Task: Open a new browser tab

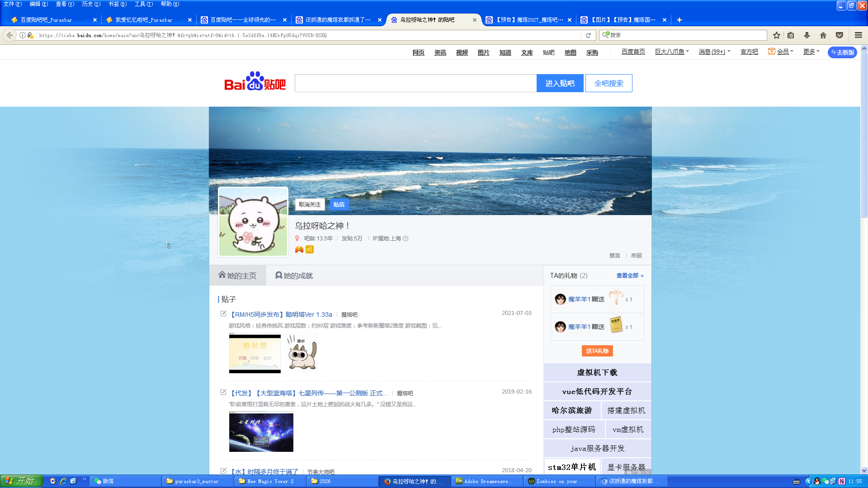Action: tap(679, 20)
